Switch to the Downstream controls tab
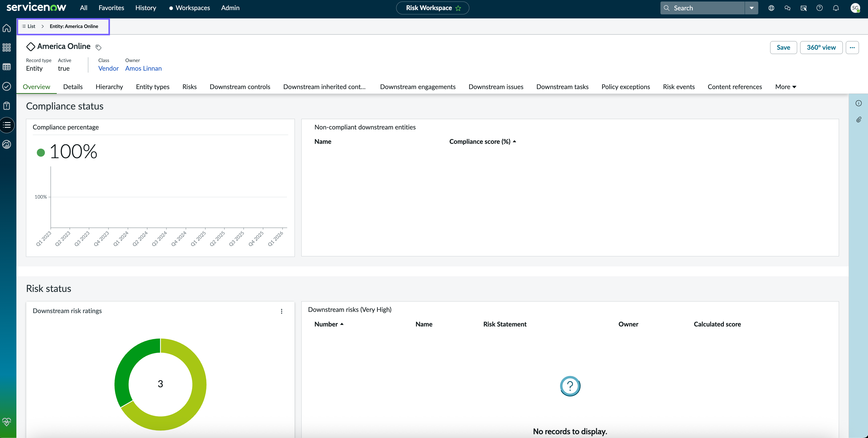The image size is (868, 438). point(240,87)
